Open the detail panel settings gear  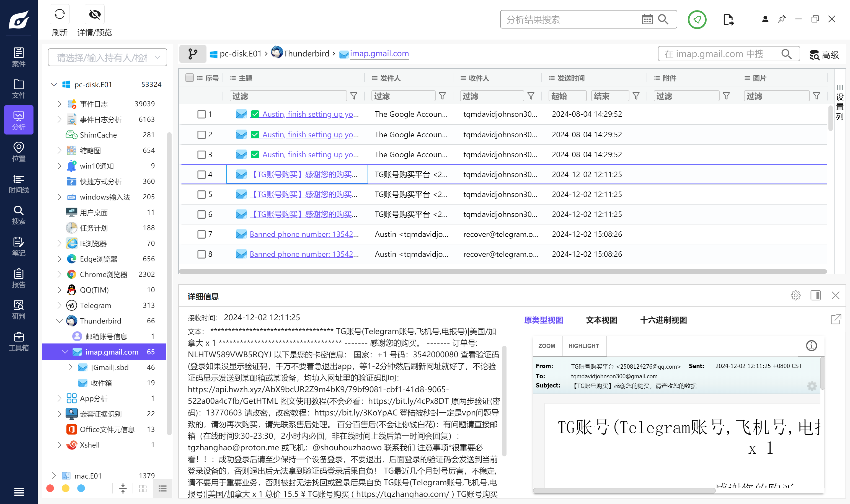click(795, 295)
